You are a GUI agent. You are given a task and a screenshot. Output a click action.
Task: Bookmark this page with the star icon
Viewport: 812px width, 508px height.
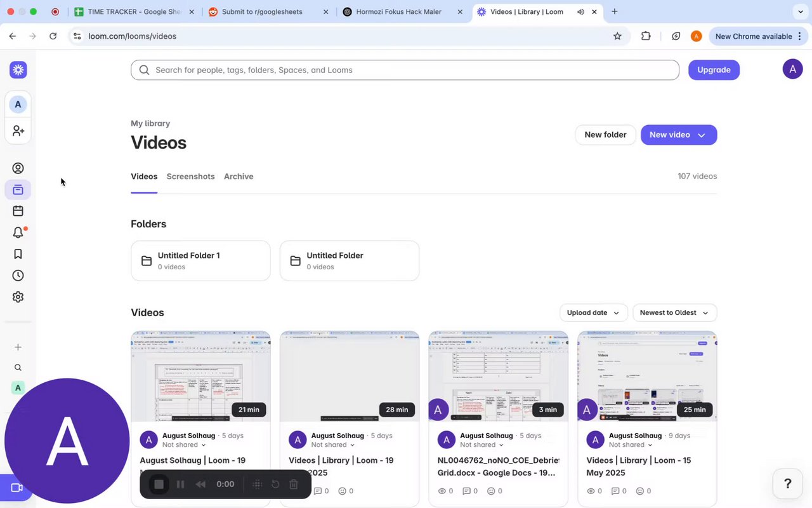tap(617, 36)
